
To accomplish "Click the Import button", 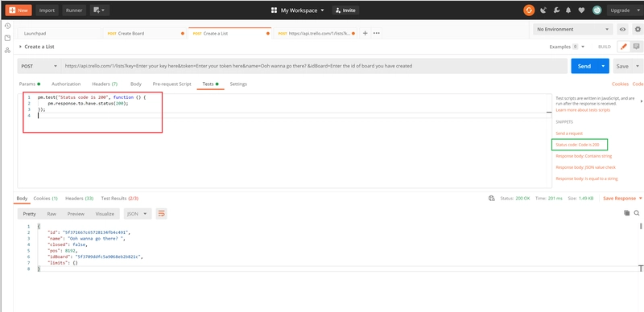I will (x=47, y=10).
